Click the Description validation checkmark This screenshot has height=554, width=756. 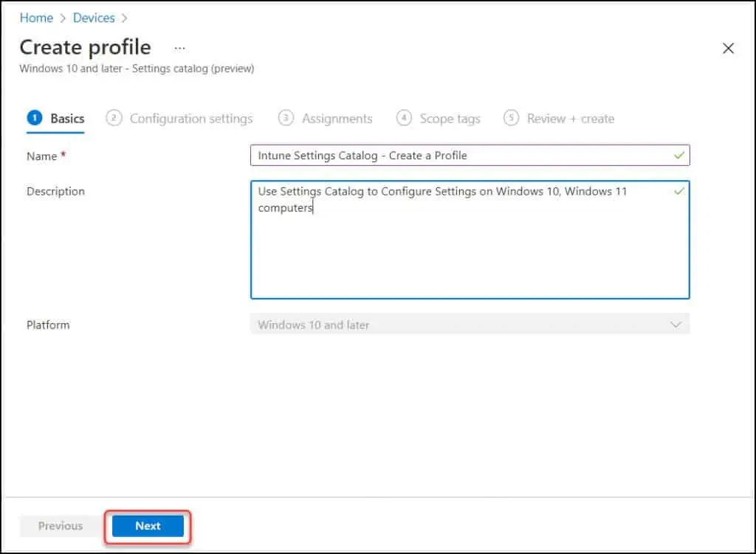click(x=679, y=191)
